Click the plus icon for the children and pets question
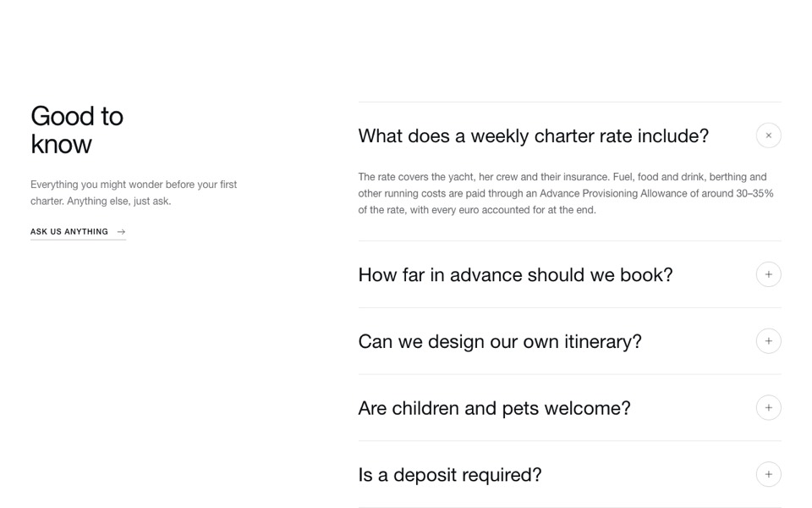812x508 pixels. tap(769, 408)
